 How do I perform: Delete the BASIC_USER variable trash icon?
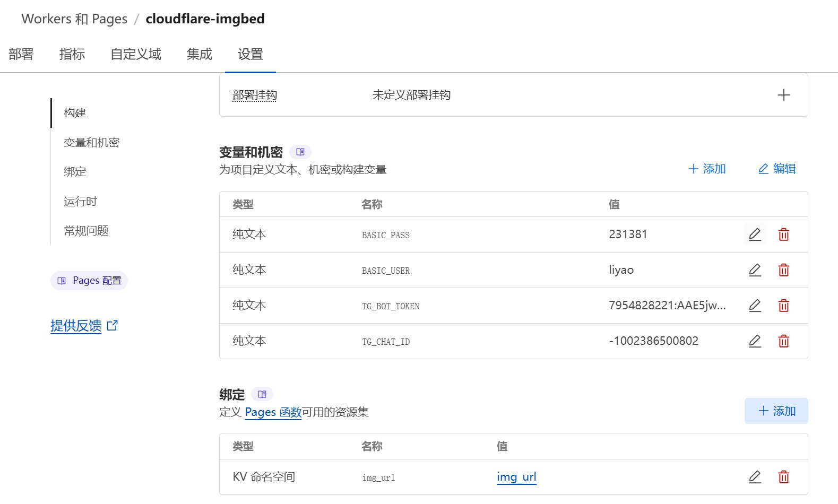click(783, 270)
